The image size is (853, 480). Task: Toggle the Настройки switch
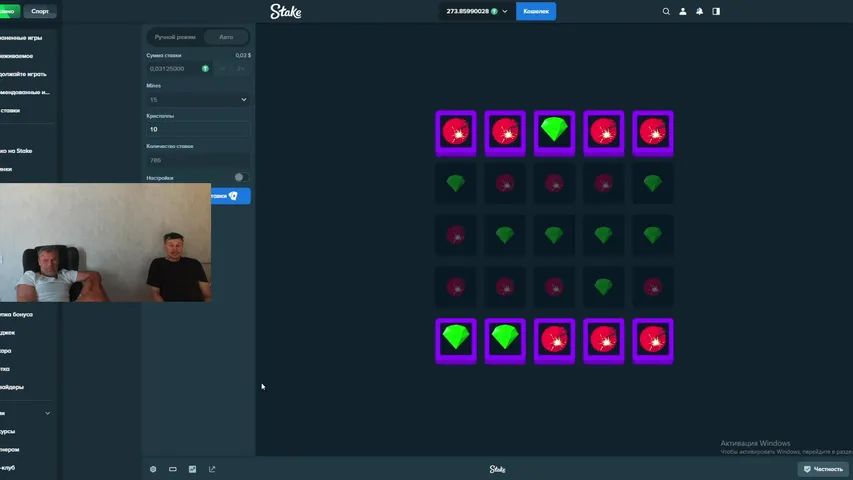click(x=242, y=177)
